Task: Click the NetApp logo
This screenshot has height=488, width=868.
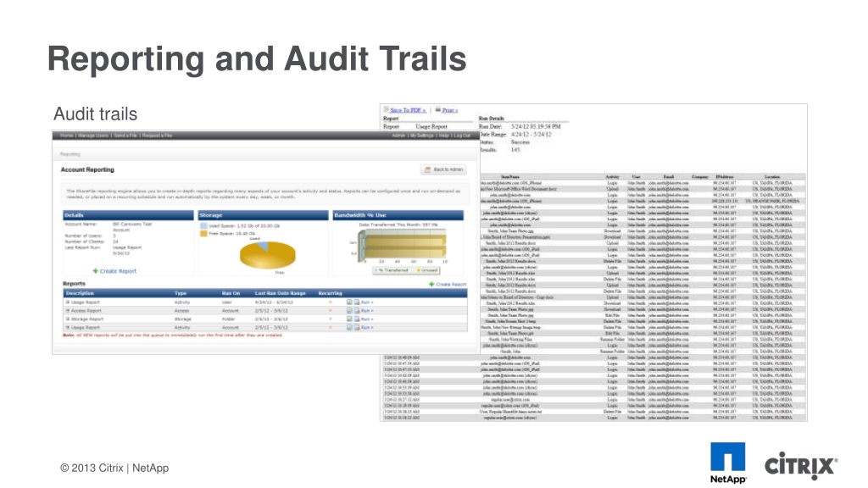Action: click(x=728, y=463)
